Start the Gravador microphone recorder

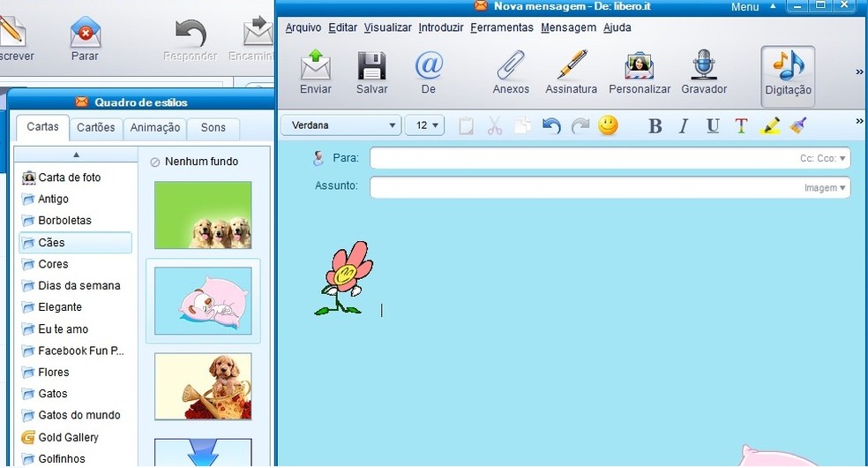click(x=704, y=72)
